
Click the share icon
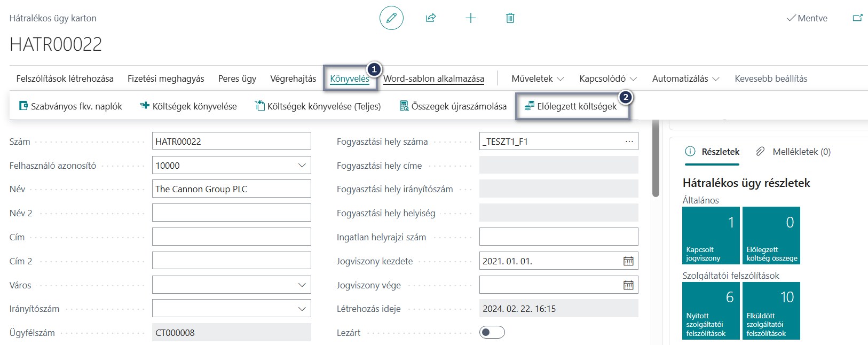[431, 18]
